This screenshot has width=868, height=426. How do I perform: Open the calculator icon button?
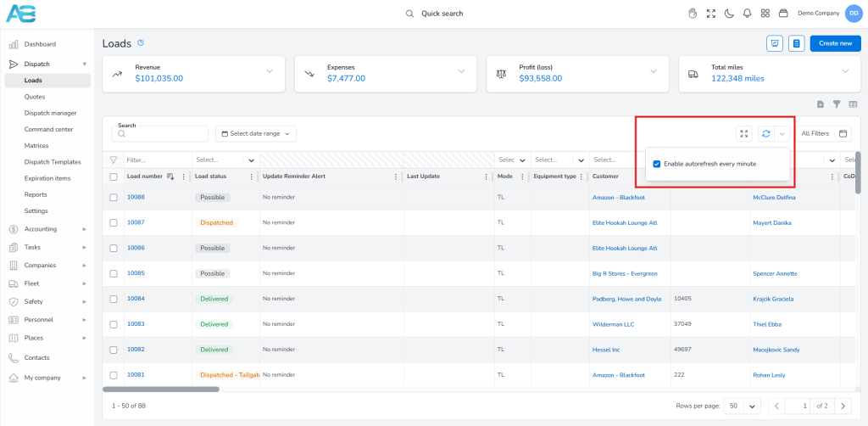(x=797, y=43)
